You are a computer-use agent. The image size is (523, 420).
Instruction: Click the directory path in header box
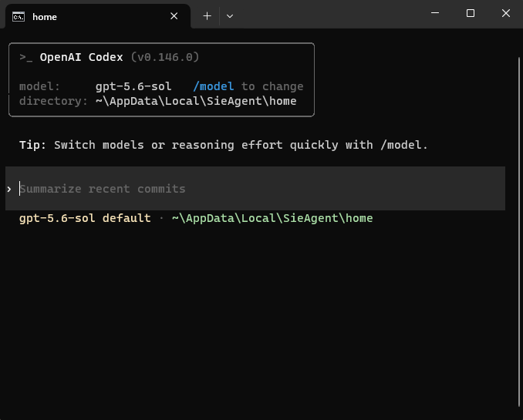(x=196, y=101)
